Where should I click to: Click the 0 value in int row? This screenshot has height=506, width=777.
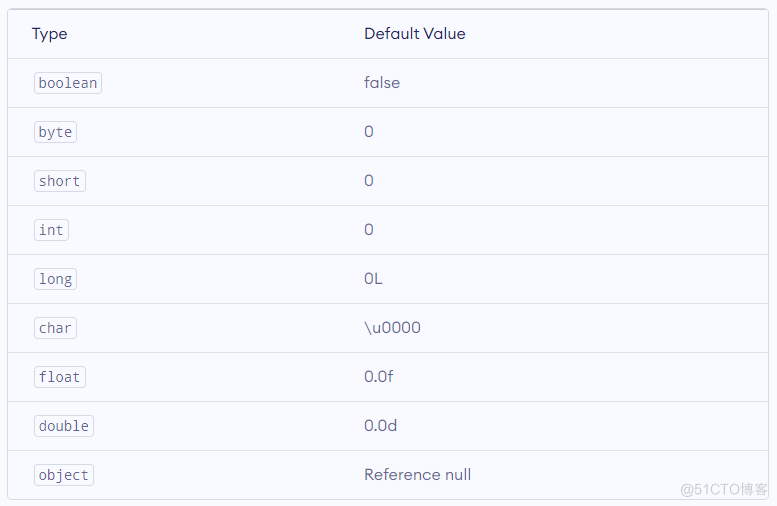(x=369, y=229)
